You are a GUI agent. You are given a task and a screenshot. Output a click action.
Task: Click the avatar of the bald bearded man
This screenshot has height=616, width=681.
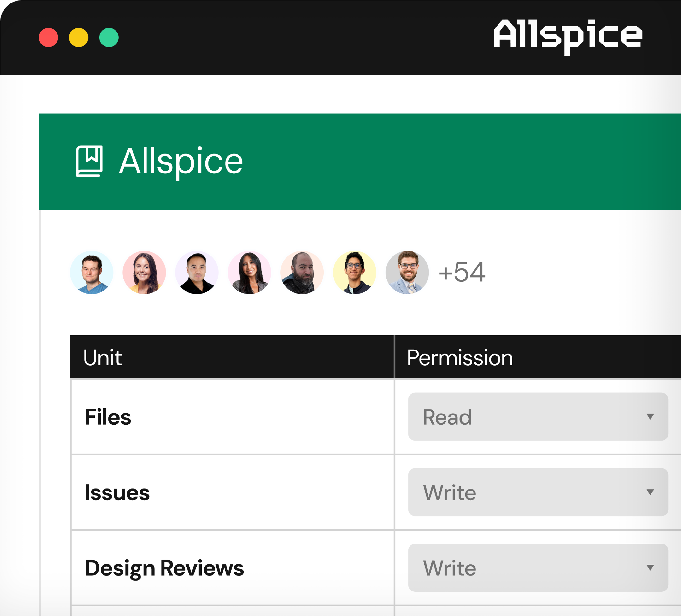[x=302, y=272]
